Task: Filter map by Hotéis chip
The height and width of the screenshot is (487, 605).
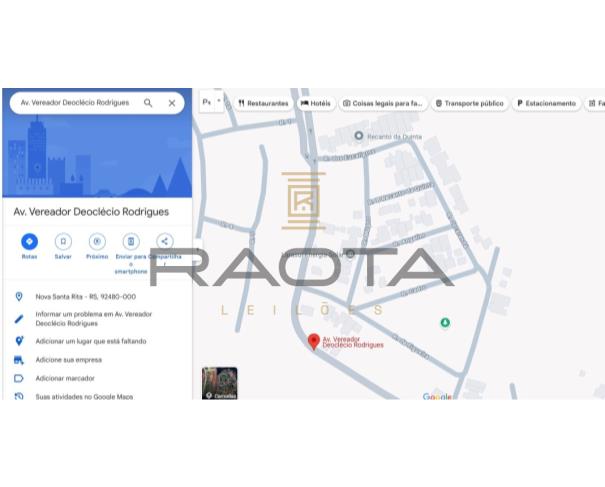Action: click(316, 103)
